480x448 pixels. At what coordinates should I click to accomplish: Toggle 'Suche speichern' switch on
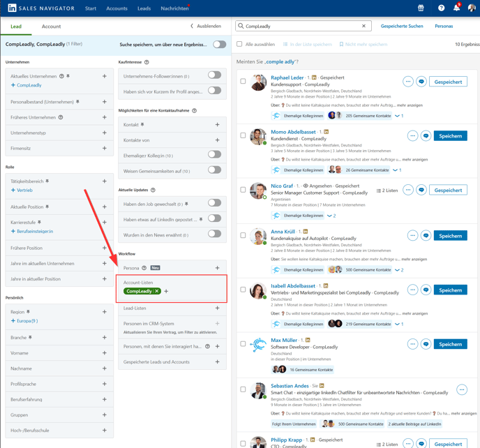[x=219, y=45]
